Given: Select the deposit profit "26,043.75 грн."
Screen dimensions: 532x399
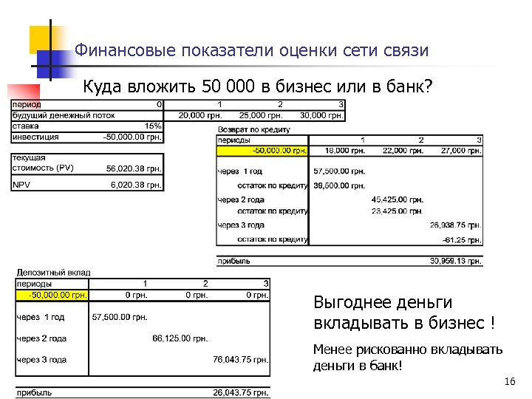Looking at the screenshot, I should pyautogui.click(x=241, y=393).
